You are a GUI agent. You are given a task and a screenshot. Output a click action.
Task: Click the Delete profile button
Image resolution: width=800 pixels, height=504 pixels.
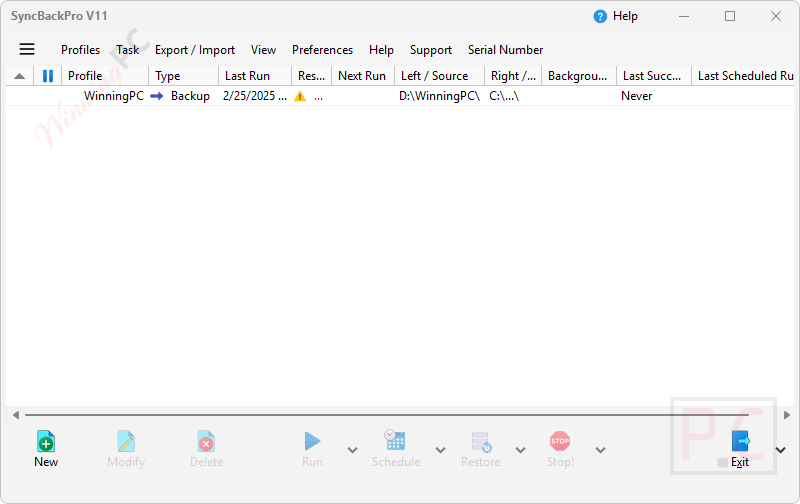pos(206,449)
